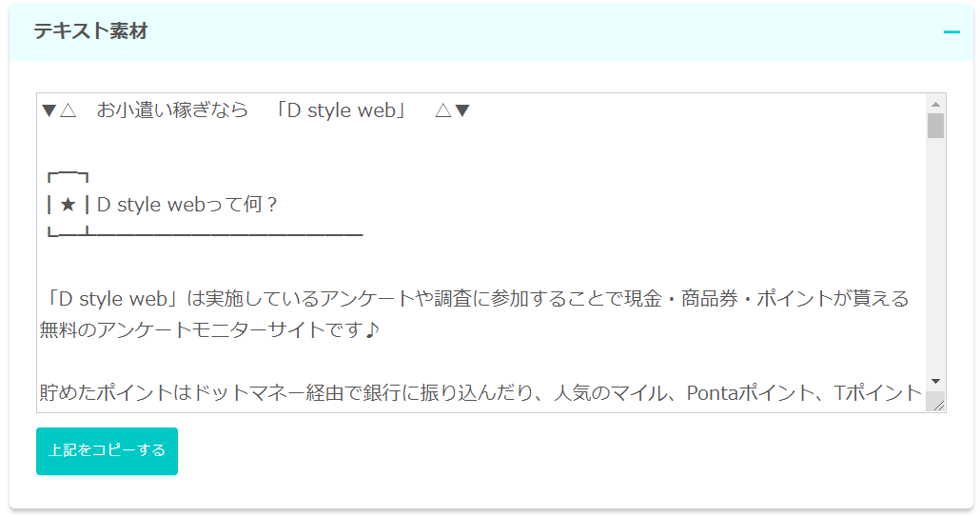The width and height of the screenshot is (980, 517).
Task: Click the text D style webって何？
Action: click(186, 205)
